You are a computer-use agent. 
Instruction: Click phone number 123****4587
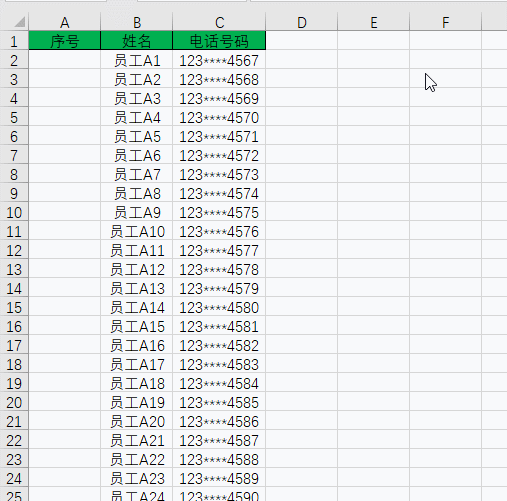(219, 440)
